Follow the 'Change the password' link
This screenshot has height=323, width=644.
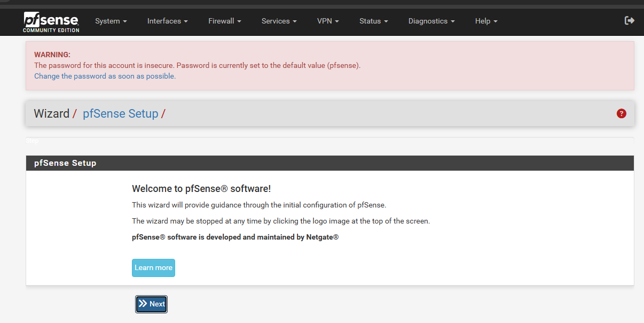(x=105, y=76)
